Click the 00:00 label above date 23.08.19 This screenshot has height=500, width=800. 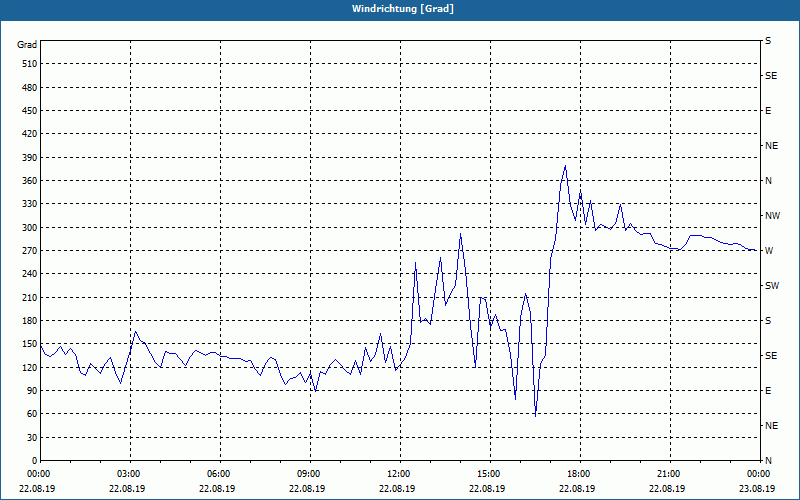(757, 474)
